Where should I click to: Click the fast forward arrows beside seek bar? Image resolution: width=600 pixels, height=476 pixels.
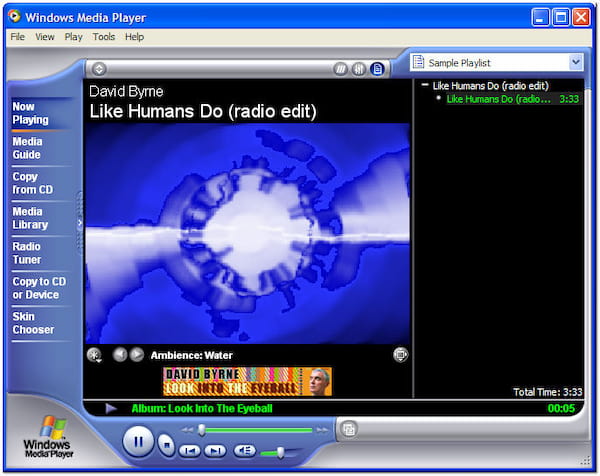coord(322,430)
